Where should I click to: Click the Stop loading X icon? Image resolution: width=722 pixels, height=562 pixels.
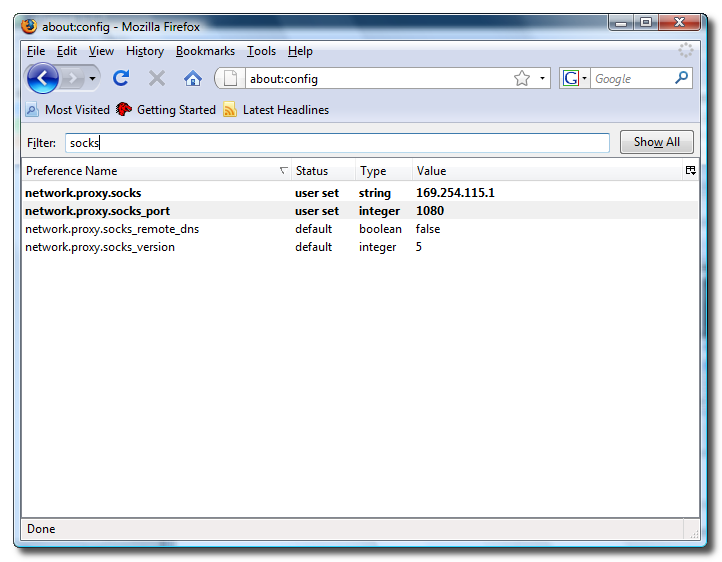tap(157, 78)
